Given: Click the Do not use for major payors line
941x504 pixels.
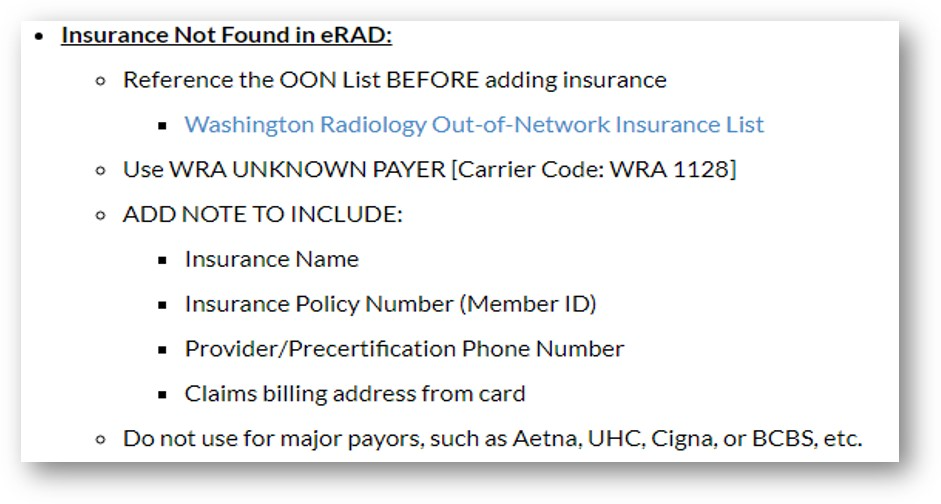Looking at the screenshot, I should pos(492,439).
